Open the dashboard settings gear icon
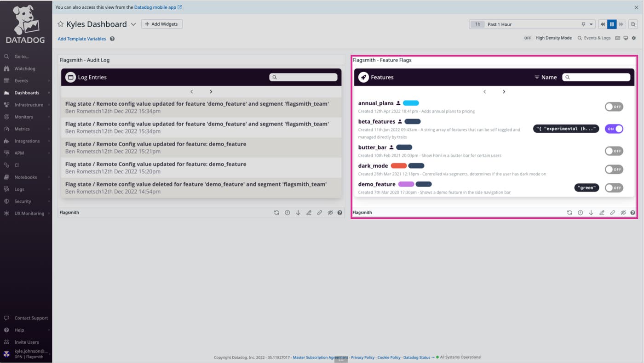Screen dimensions: 644x363 tap(633, 38)
